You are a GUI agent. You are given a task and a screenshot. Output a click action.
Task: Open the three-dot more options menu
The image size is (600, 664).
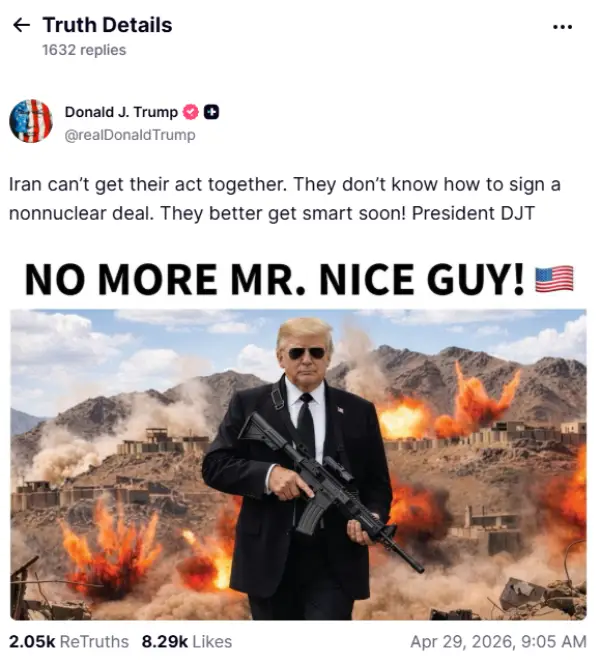[x=563, y=27]
